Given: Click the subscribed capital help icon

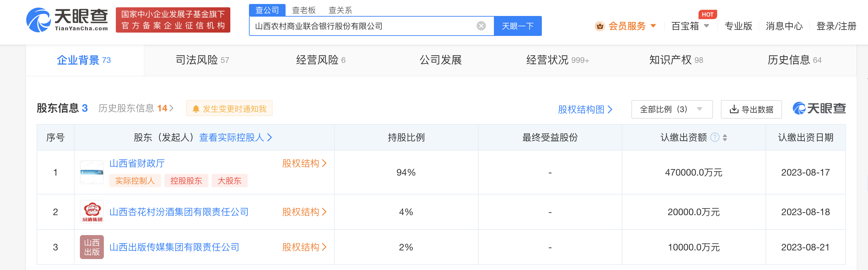Looking at the screenshot, I should [715, 137].
